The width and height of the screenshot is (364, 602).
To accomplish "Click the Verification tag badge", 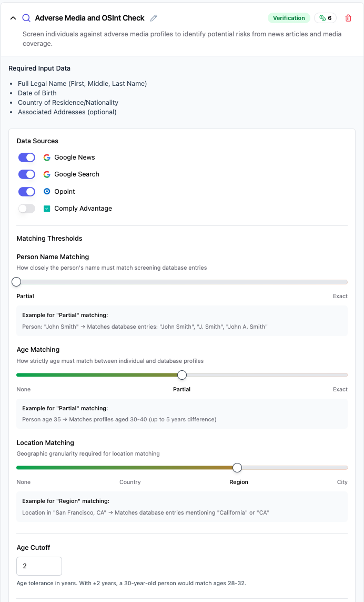I will point(289,18).
